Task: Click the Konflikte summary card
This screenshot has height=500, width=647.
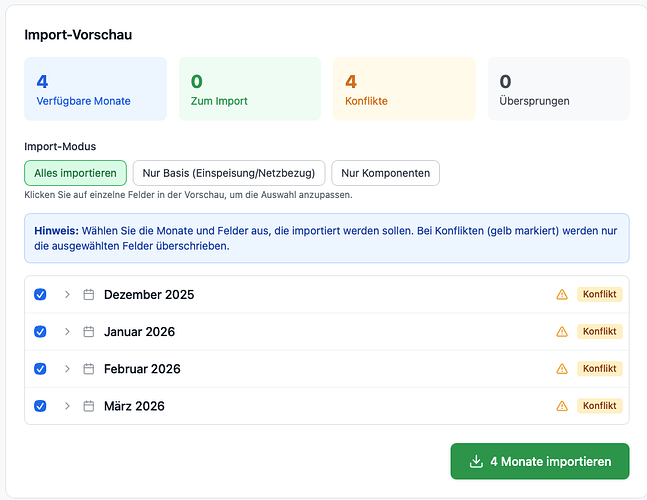Action: (x=404, y=89)
